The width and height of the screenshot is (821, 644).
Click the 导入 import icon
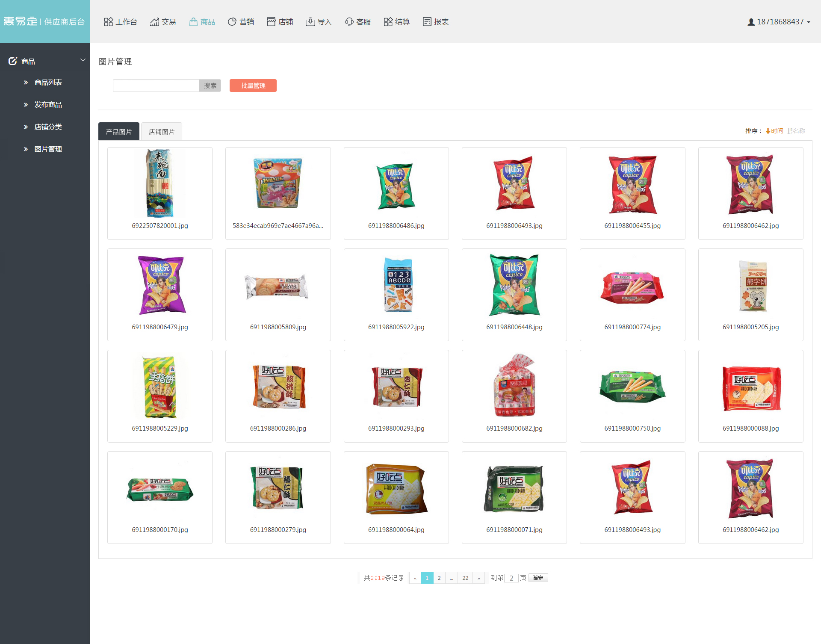310,22
